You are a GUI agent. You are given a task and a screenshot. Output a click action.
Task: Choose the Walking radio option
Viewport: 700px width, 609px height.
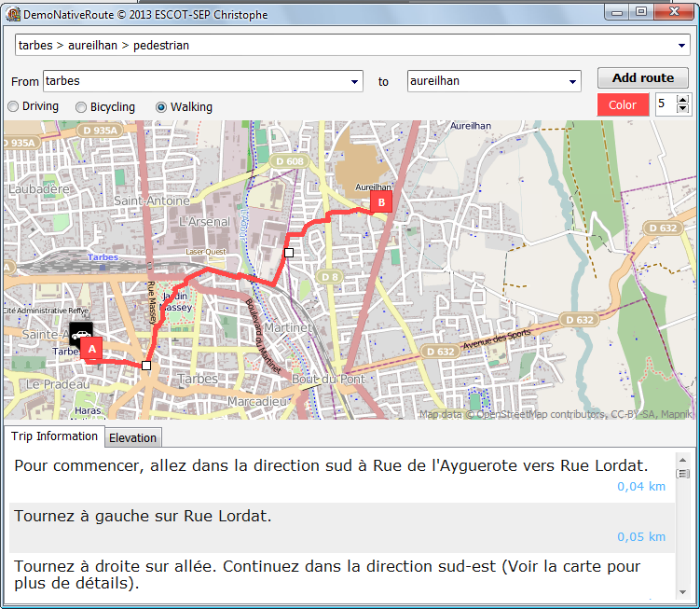161,107
